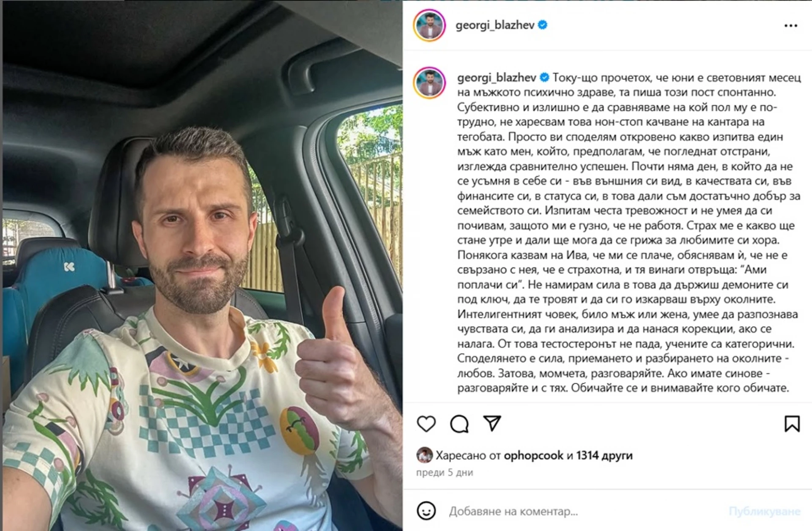This screenshot has width=812, height=531.
Task: Open comments via speech bubble icon
Action: pyautogui.click(x=459, y=424)
